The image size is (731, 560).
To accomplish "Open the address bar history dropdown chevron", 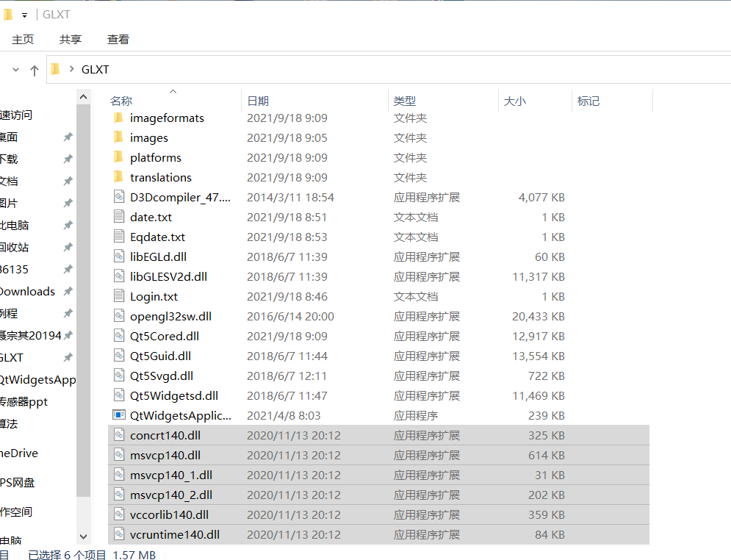I will pyautogui.click(x=15, y=69).
